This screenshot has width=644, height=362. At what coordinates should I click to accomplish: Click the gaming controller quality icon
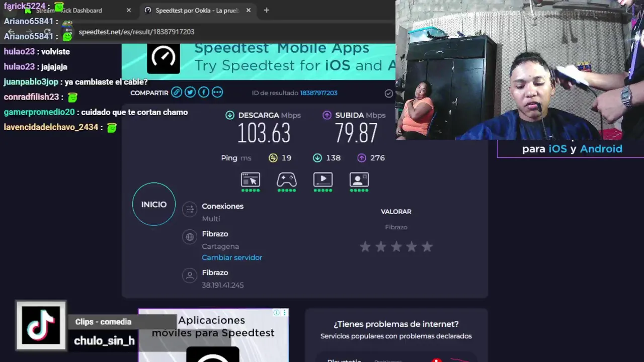[287, 179]
